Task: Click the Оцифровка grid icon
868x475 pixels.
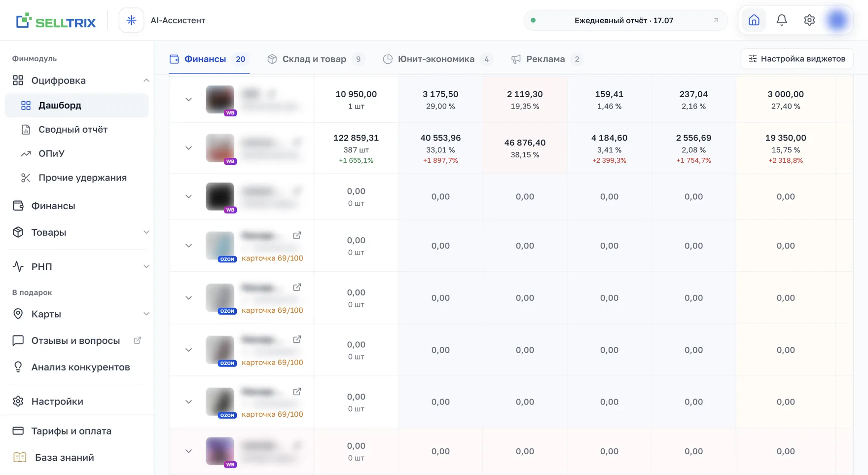Action: tap(18, 80)
